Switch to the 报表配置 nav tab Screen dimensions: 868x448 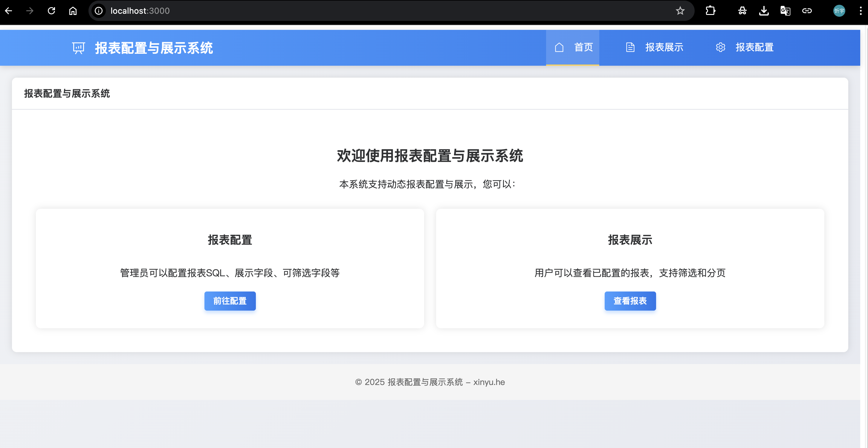754,47
